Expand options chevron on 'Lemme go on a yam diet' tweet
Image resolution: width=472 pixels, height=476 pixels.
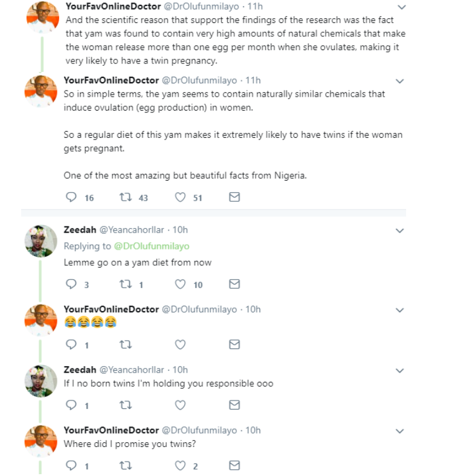click(399, 231)
